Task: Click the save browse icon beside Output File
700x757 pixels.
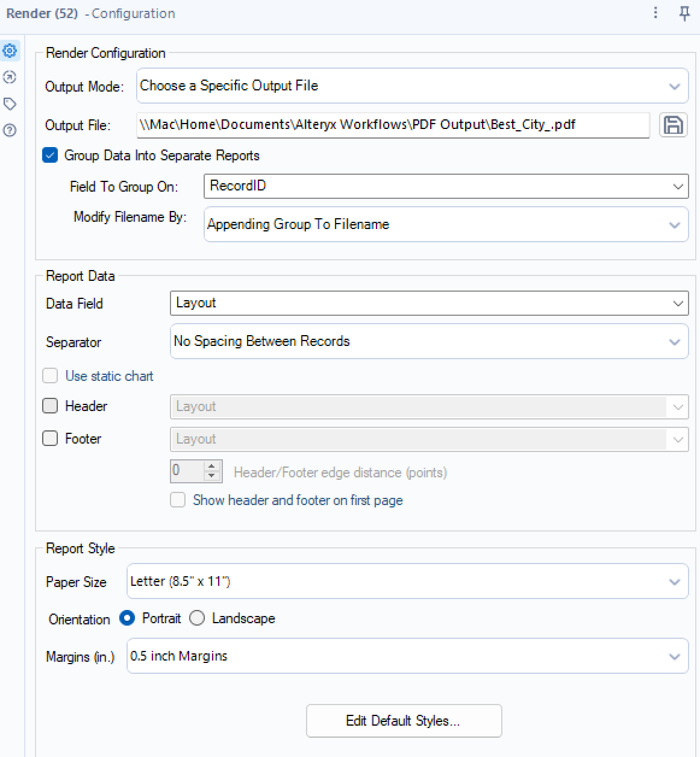Action: point(673,125)
